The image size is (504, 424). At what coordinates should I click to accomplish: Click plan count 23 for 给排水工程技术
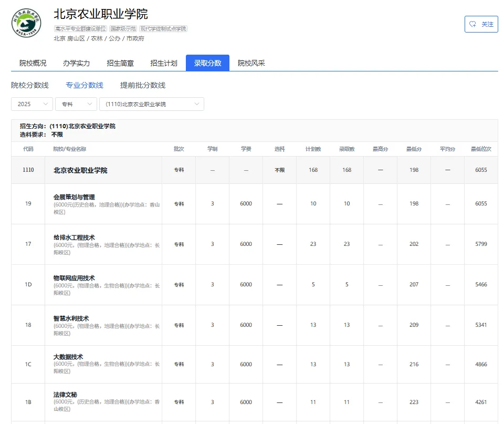coord(313,244)
